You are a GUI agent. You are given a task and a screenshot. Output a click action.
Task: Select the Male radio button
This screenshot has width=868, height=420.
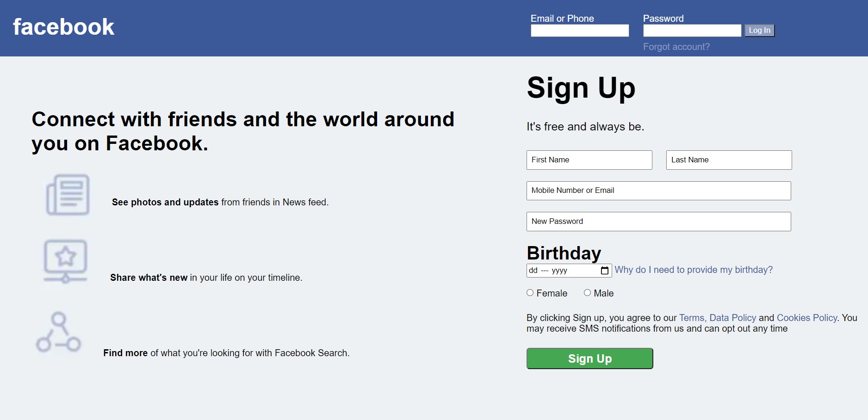587,293
